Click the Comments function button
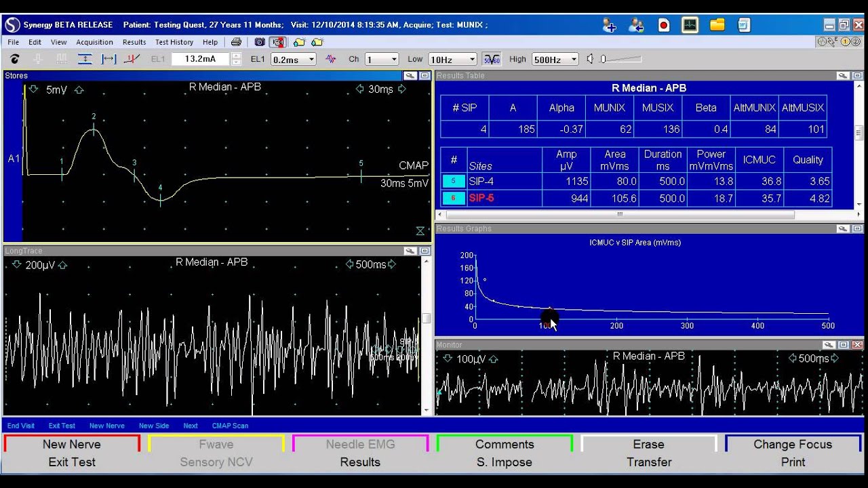Viewport: 868px width, 488px height. pyautogui.click(x=505, y=445)
